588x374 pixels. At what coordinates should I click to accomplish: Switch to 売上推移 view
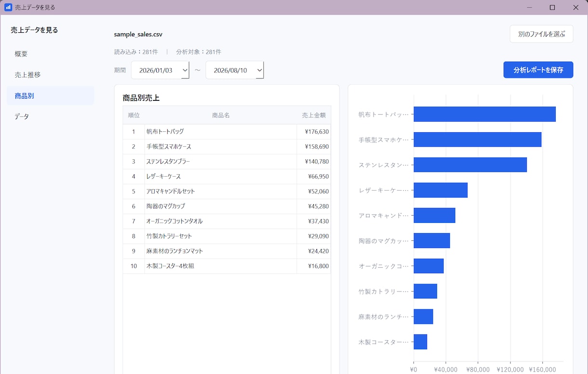[50, 75]
